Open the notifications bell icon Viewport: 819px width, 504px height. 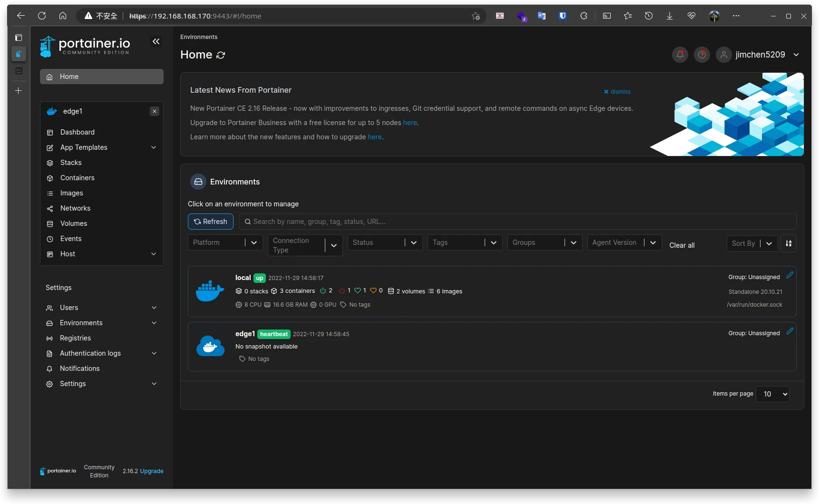680,55
